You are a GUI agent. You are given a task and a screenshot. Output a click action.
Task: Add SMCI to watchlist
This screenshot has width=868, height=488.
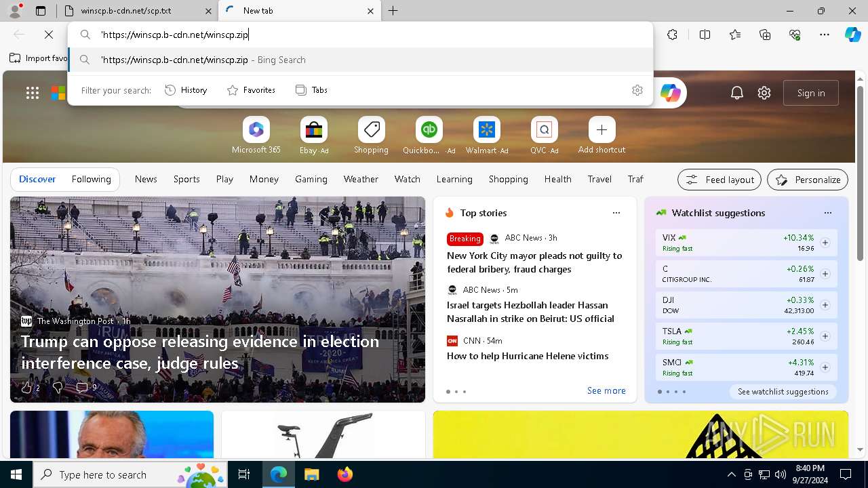pos(825,367)
